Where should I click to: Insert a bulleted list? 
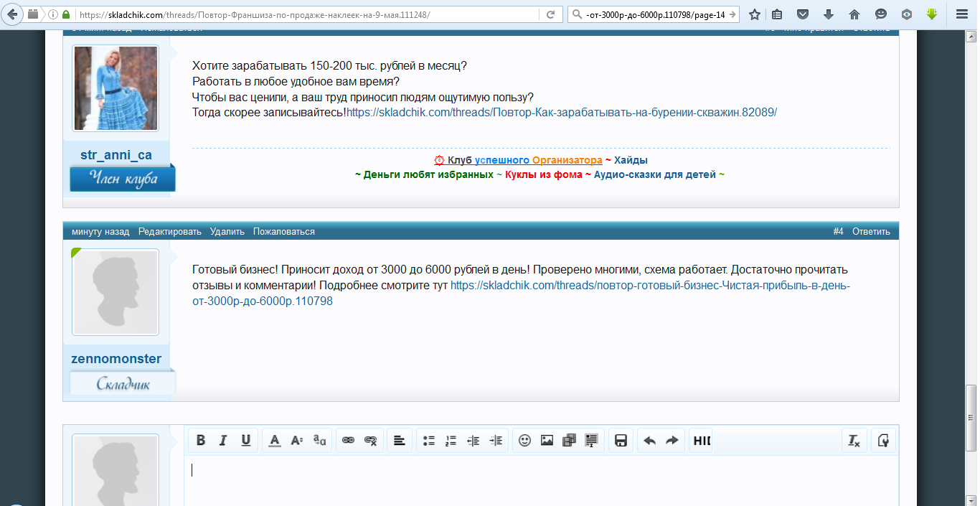pos(429,441)
